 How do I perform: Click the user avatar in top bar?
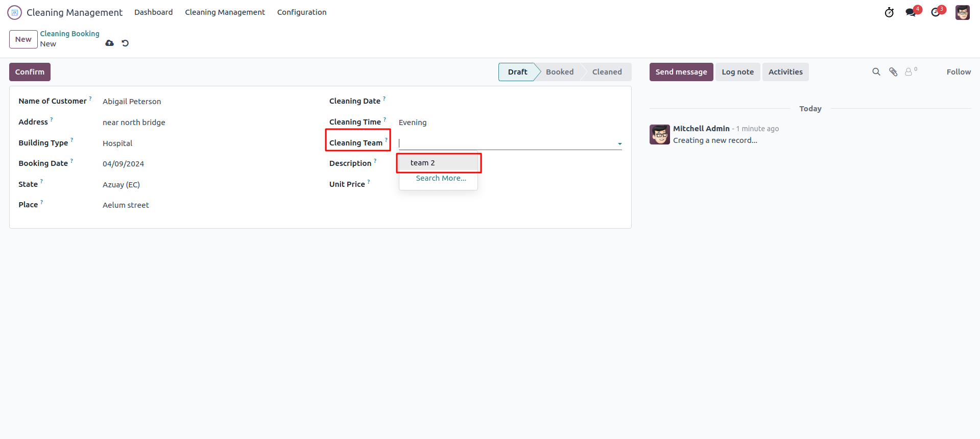962,12
